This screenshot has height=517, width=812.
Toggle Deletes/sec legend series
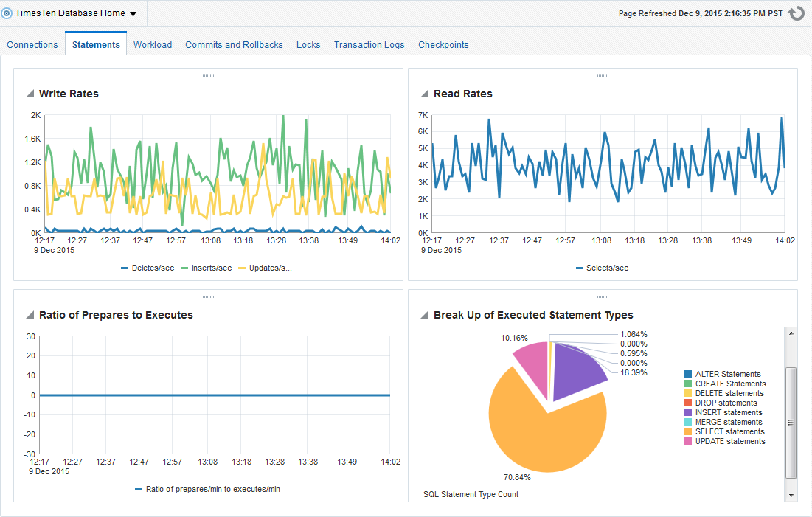(x=148, y=268)
